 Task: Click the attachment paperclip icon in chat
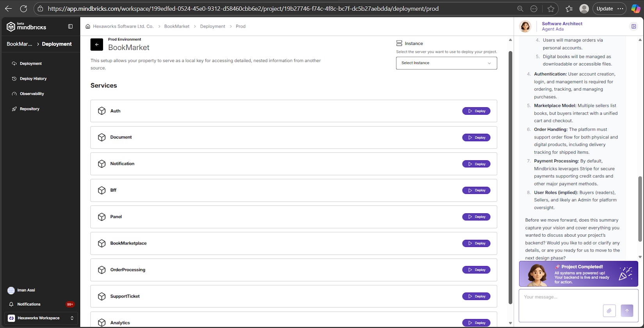609,311
